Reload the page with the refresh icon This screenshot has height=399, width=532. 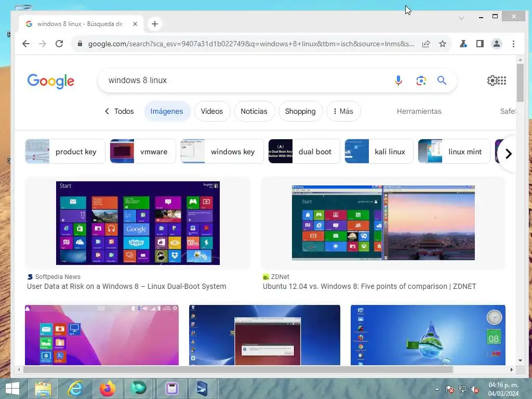59,44
